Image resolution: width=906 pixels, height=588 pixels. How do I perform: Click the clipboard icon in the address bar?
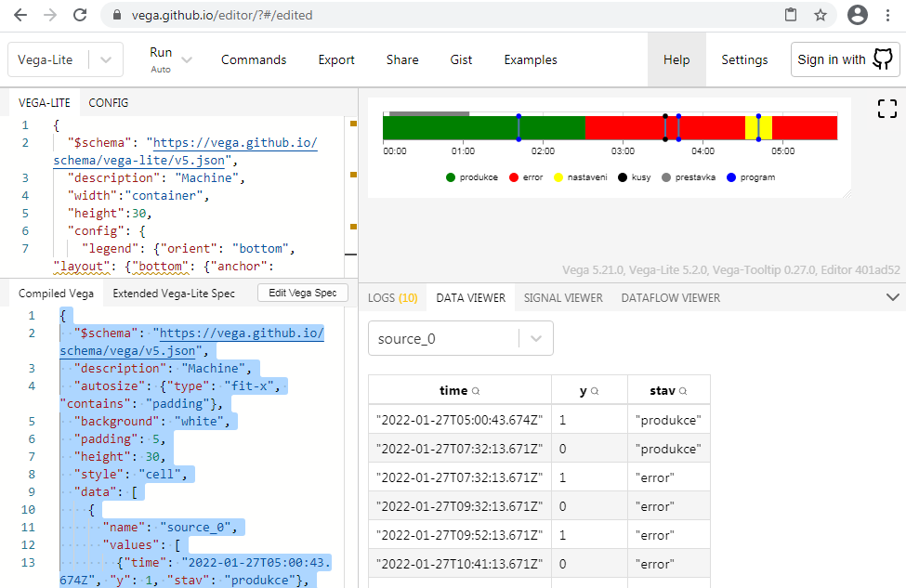pos(791,15)
